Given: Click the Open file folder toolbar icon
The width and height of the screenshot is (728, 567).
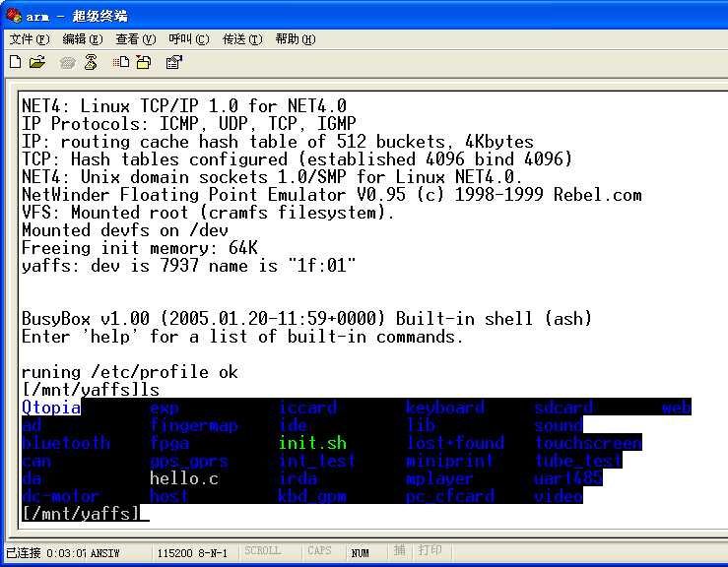Looking at the screenshot, I should coord(37,62).
